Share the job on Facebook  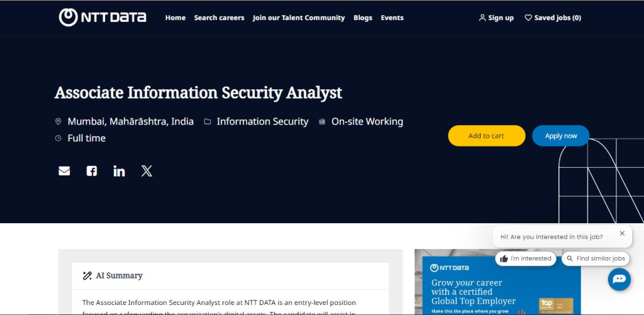click(x=92, y=171)
